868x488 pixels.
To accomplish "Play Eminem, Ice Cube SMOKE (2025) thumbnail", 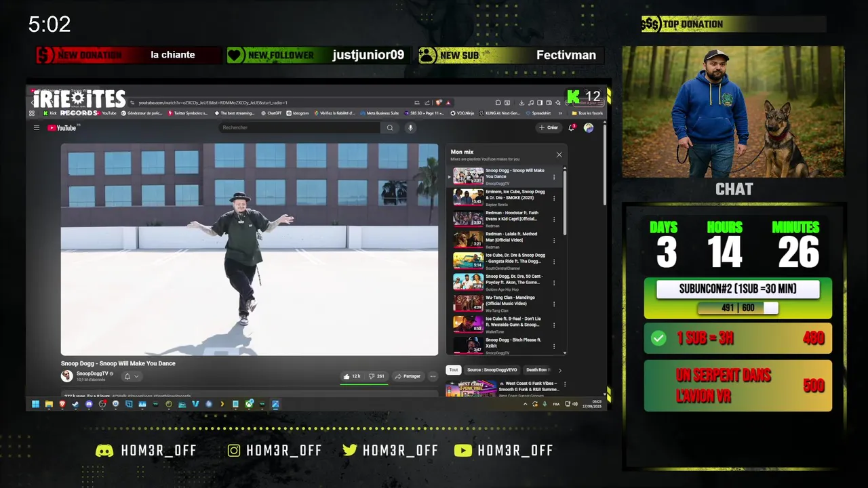I will tap(468, 197).
